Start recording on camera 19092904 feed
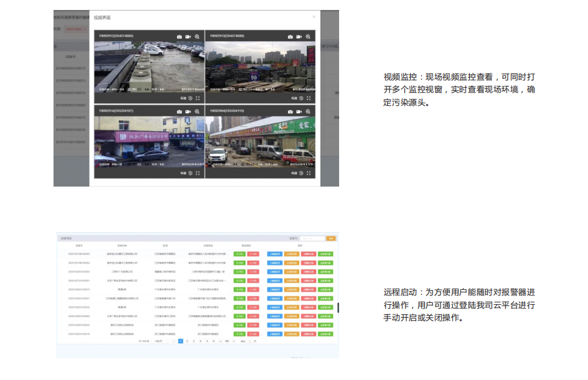 (299, 112)
